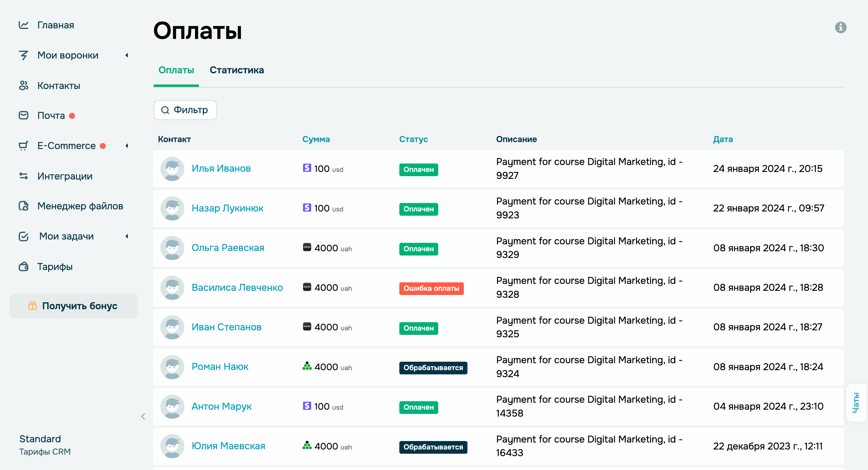The width and height of the screenshot is (868, 470).
Task: Expand the Мои задачи submenu arrow
Action: click(x=127, y=236)
